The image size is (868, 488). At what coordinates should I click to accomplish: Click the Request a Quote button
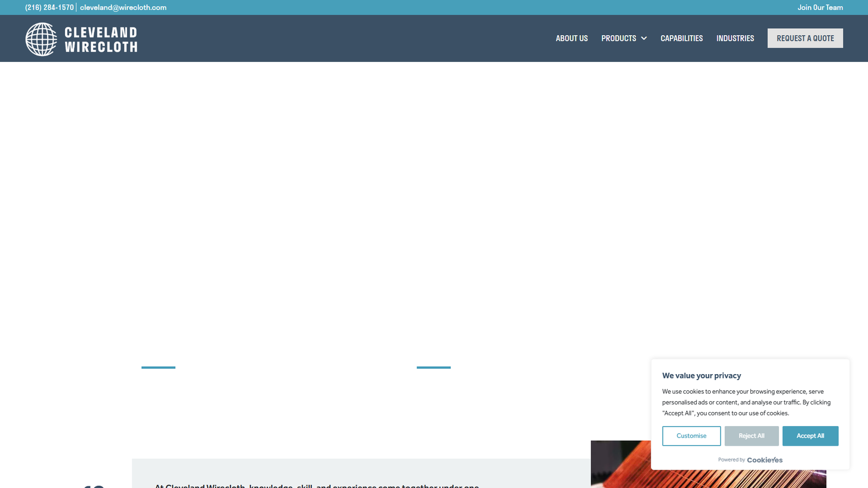tap(805, 38)
